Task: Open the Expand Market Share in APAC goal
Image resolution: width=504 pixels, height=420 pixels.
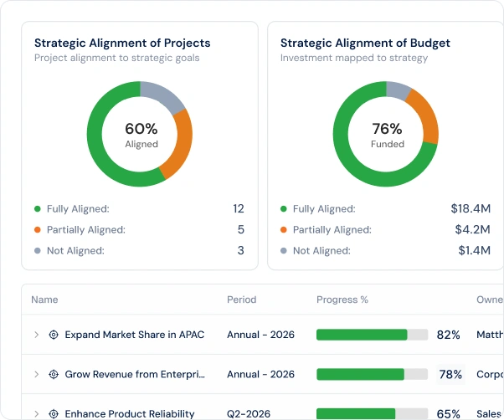Action: [134, 335]
